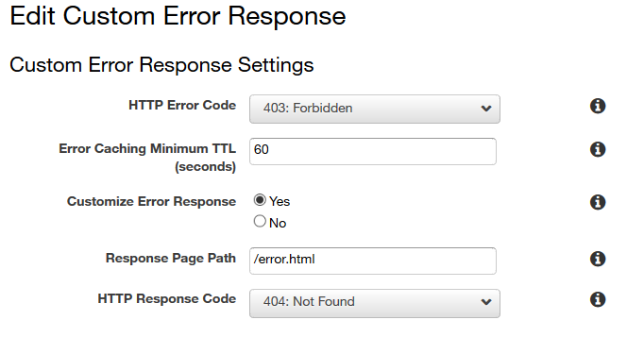Open the 403: Forbidden dropdown
The height and width of the screenshot is (354, 644).
(375, 109)
